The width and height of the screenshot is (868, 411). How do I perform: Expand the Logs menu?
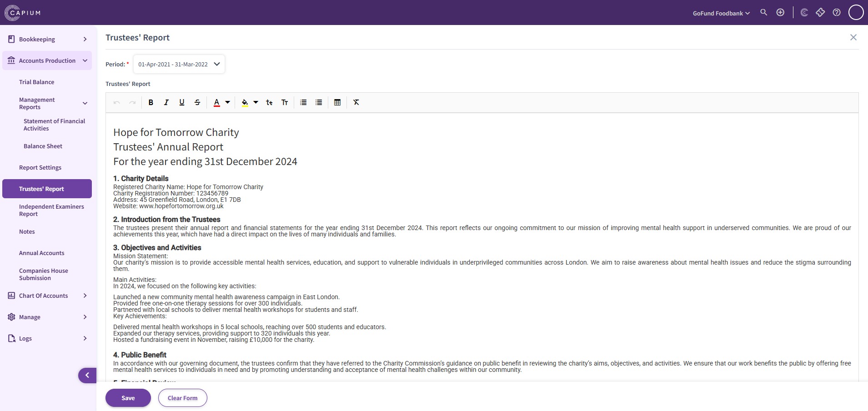point(47,338)
